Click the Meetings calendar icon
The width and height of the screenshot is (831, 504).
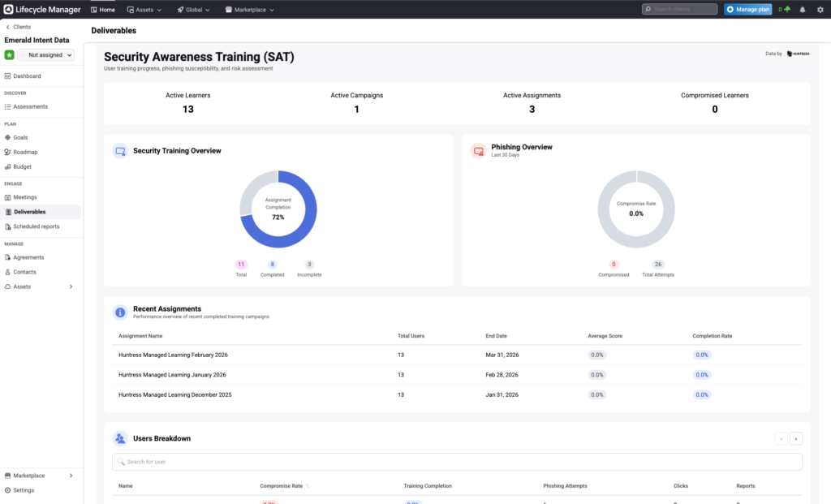pos(7,197)
